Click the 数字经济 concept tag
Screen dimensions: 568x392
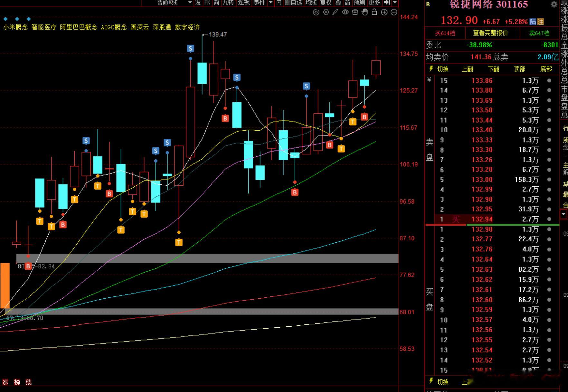point(187,27)
